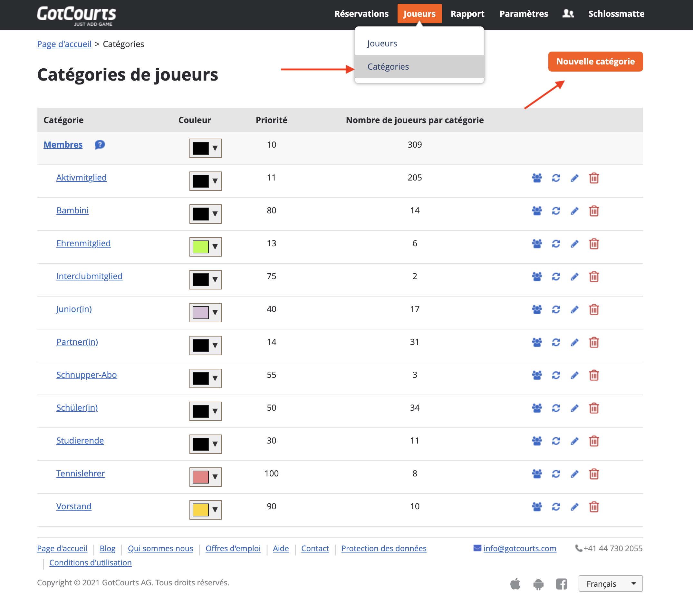
Task: Edit the Schnupper-Abo category
Action: tap(574, 375)
